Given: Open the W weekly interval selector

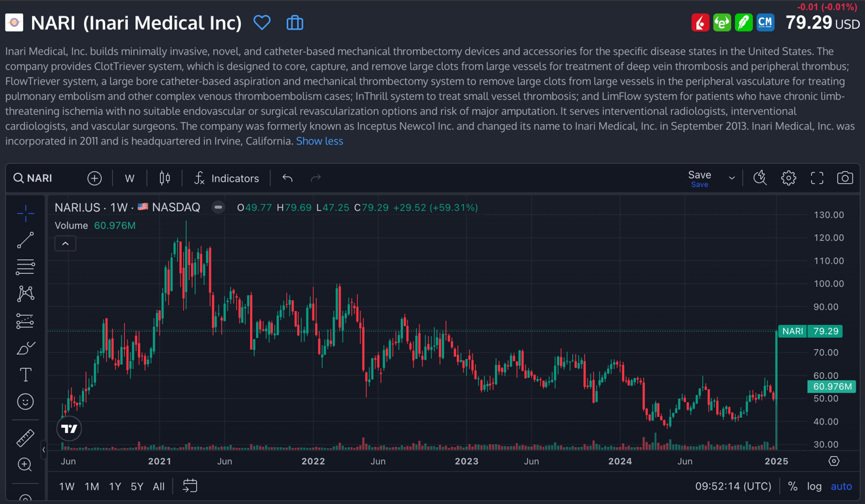Looking at the screenshot, I should (x=130, y=178).
